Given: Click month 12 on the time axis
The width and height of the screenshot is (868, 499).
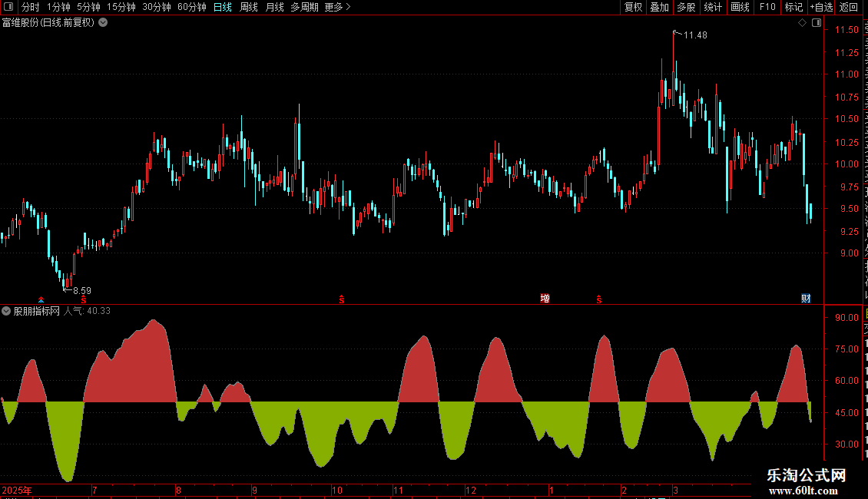Looking at the screenshot, I should (471, 490).
